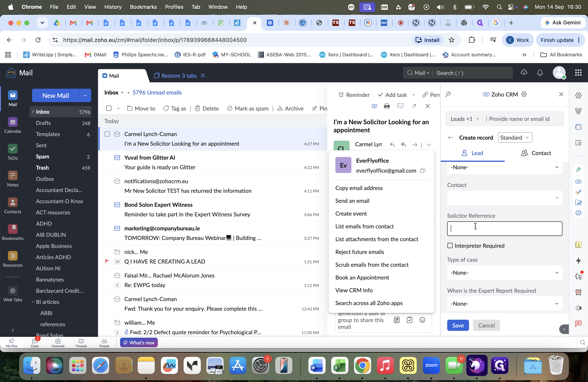Toggle the select-all emails checkbox

109,108
